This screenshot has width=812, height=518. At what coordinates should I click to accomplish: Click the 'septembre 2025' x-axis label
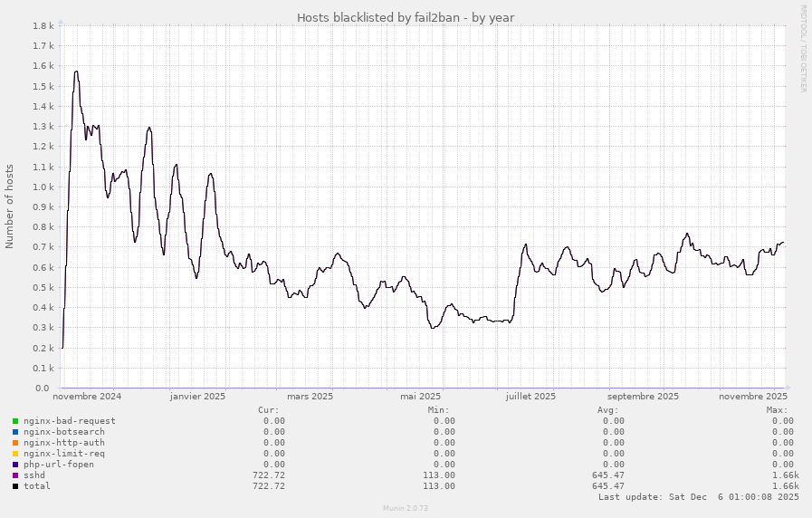[643, 397]
